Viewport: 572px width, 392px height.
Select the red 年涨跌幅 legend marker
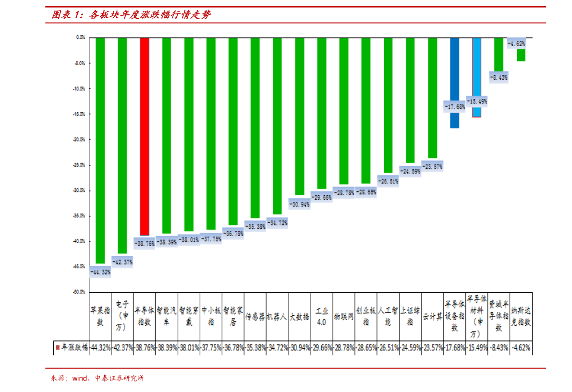coord(58,347)
